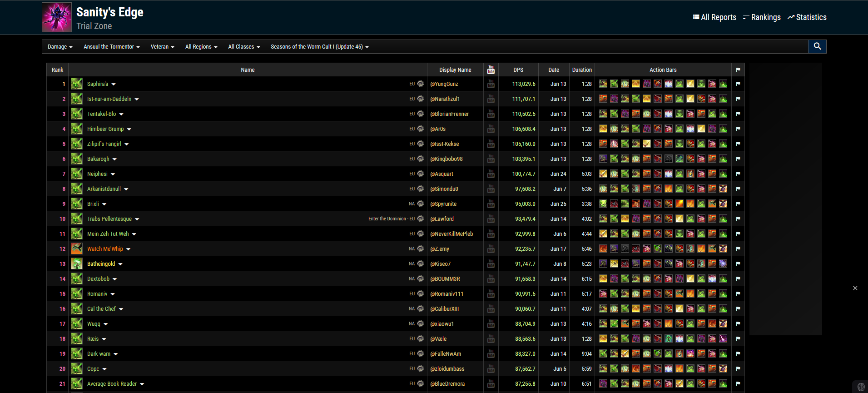Open the Veteran difficulty dropdown
This screenshot has height=393, width=868.
tap(163, 47)
